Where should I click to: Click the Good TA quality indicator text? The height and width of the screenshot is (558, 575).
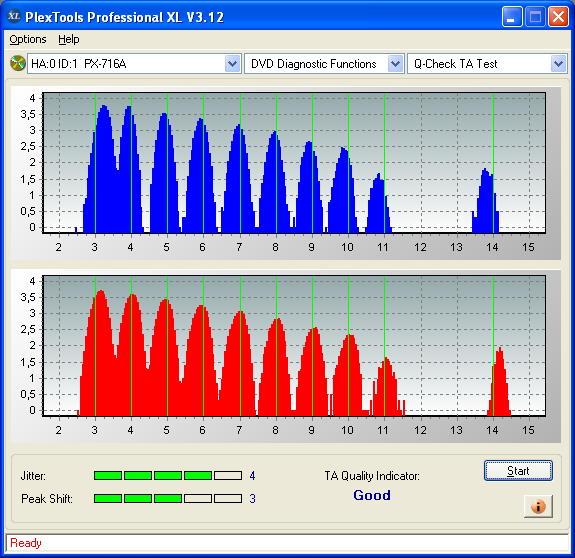[x=372, y=495]
